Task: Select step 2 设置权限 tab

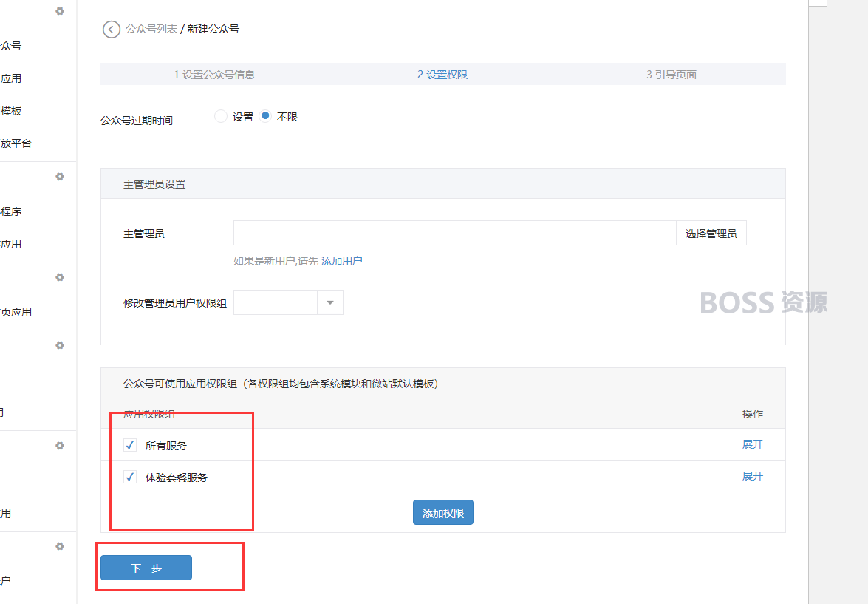Action: [442, 74]
